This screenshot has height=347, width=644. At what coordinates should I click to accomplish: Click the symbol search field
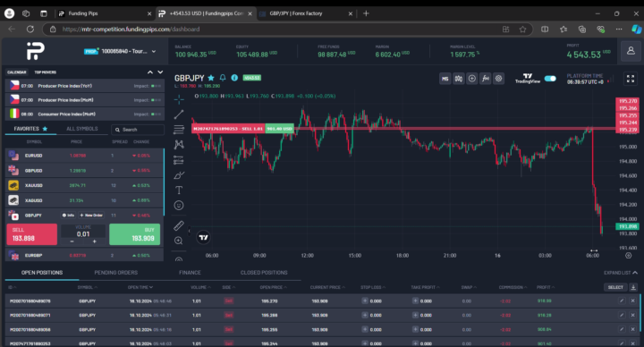pyautogui.click(x=138, y=130)
